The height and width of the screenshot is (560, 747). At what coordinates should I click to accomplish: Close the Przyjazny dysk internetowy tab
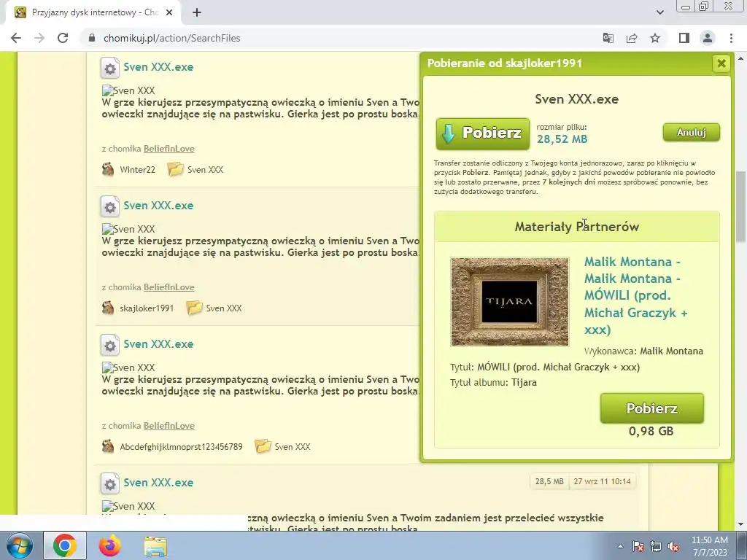(x=169, y=13)
